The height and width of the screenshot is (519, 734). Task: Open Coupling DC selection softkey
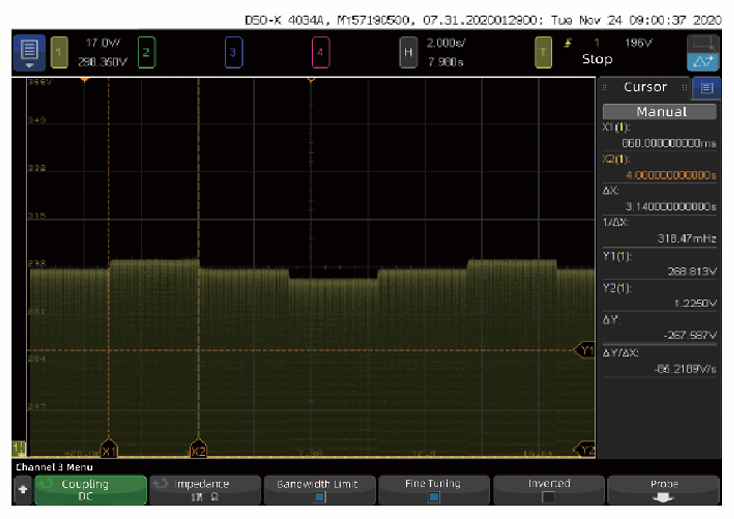tap(90, 489)
